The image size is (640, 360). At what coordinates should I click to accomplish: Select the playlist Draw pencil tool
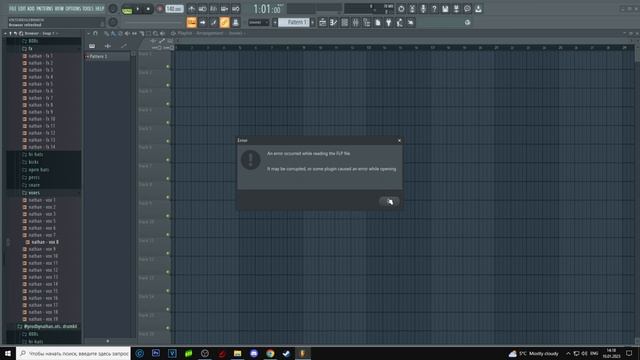(106, 33)
